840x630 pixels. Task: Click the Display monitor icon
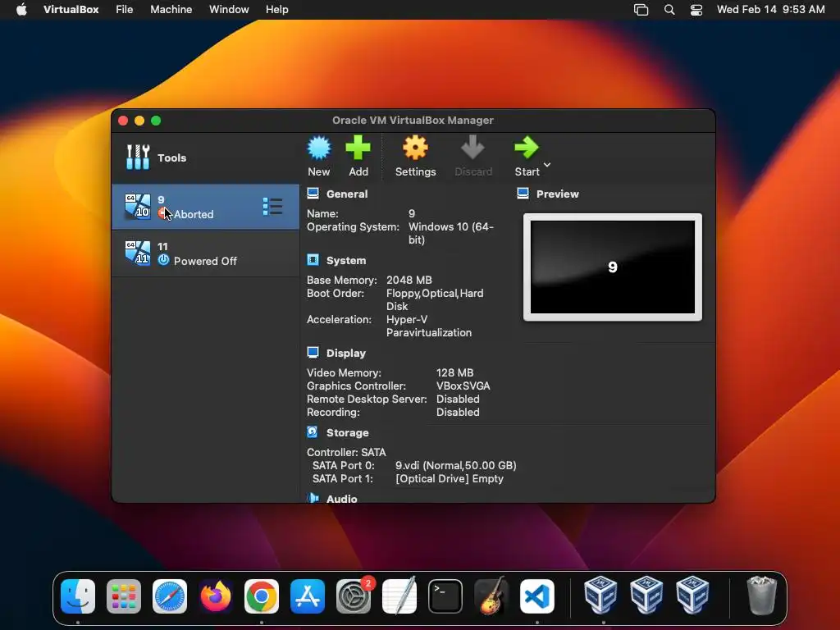pos(313,353)
